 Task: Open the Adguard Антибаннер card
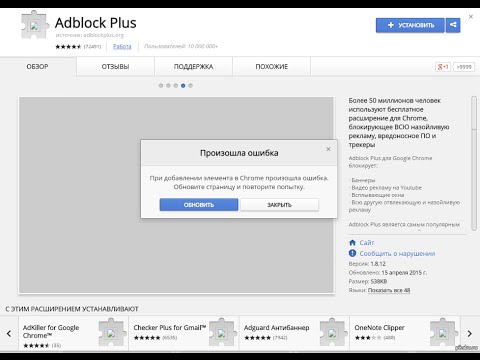[294, 333]
